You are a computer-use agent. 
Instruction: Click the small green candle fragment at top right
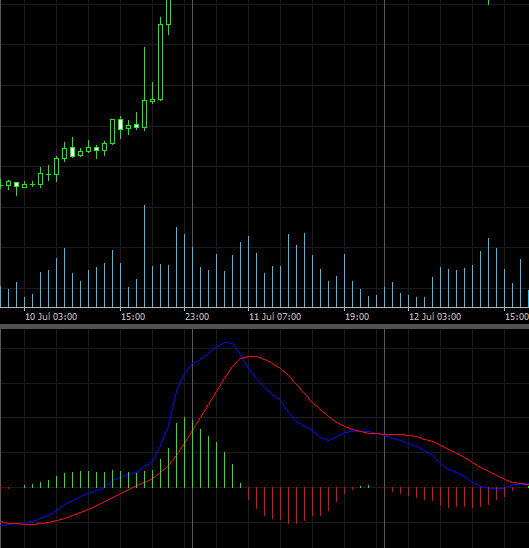pos(488,2)
